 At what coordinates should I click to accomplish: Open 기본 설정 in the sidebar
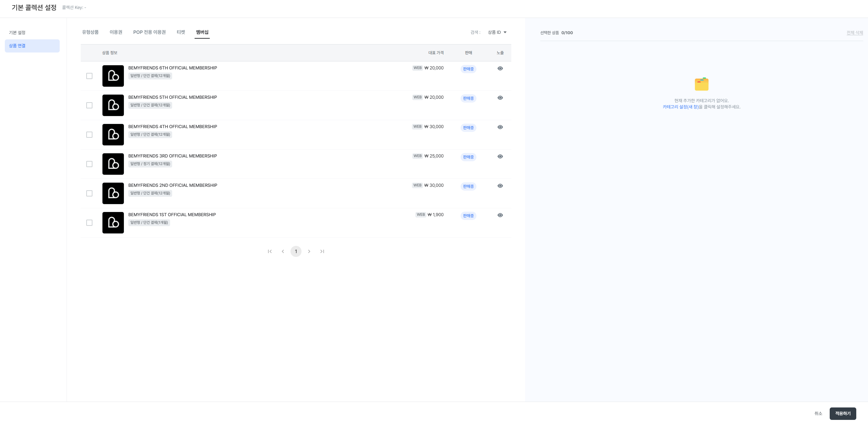[x=17, y=33]
